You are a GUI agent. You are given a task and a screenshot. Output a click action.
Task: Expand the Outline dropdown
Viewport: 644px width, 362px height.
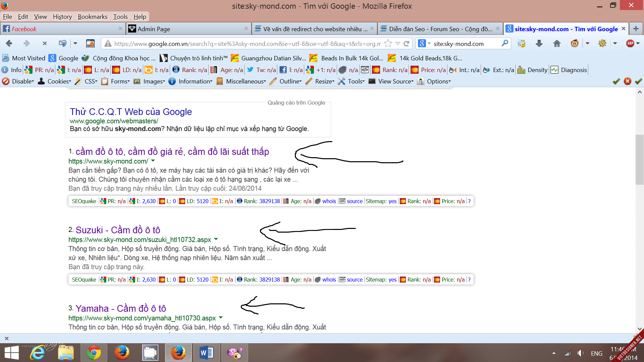[286, 81]
